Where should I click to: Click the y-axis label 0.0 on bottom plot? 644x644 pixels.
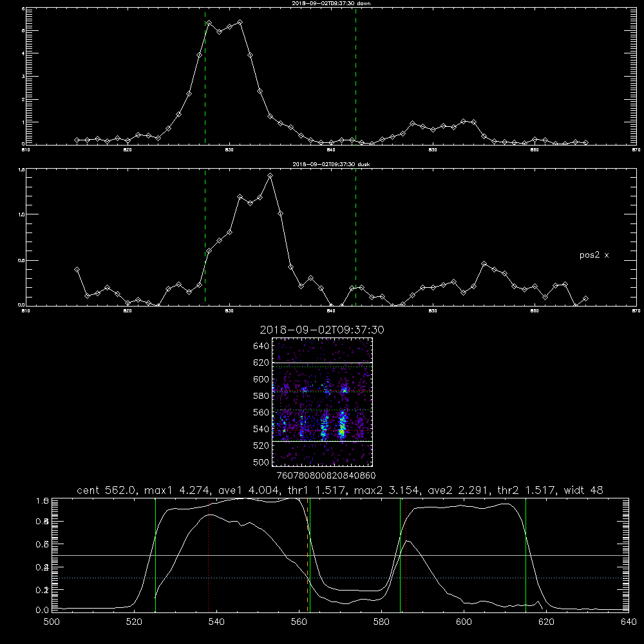click(x=43, y=611)
